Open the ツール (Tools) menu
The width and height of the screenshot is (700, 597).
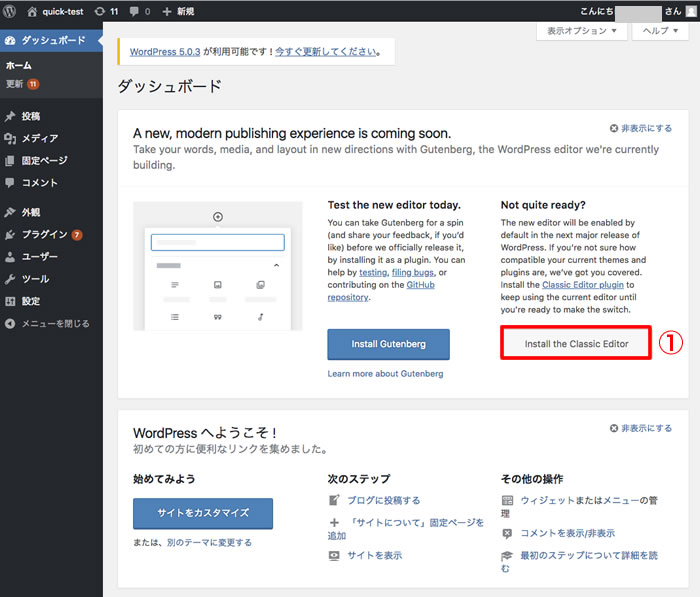point(35,279)
